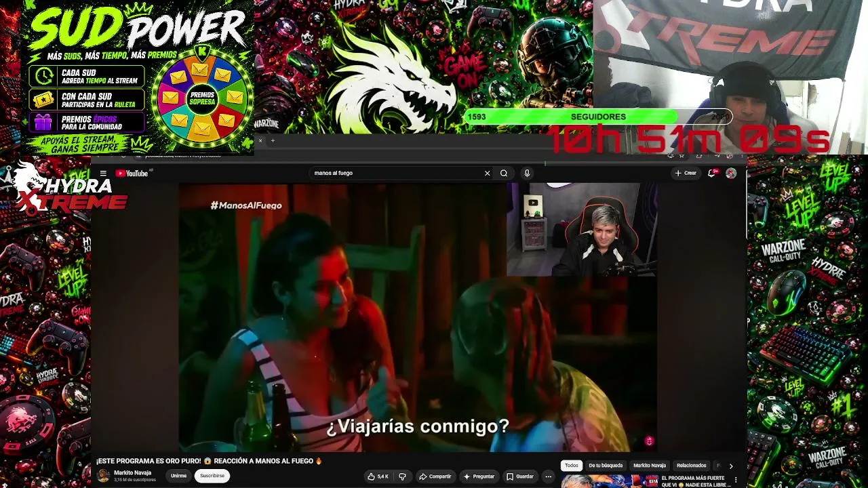Show more filter chips with right arrow

pos(731,466)
